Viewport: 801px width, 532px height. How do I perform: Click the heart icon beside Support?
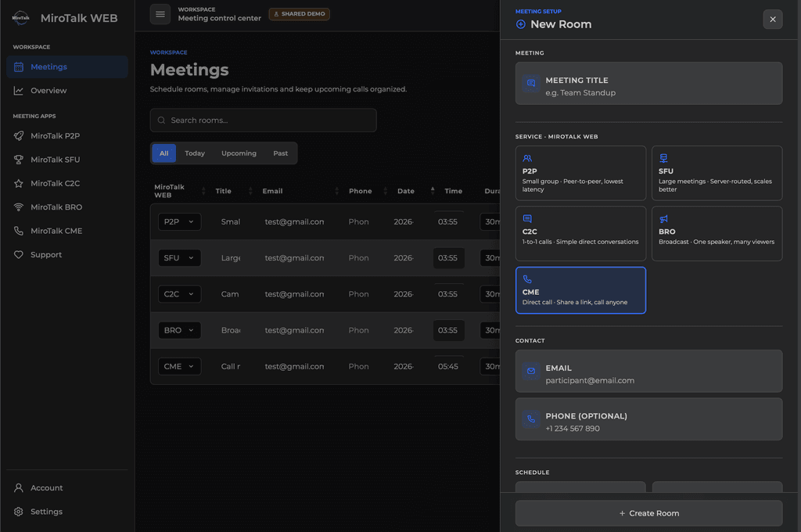19,254
